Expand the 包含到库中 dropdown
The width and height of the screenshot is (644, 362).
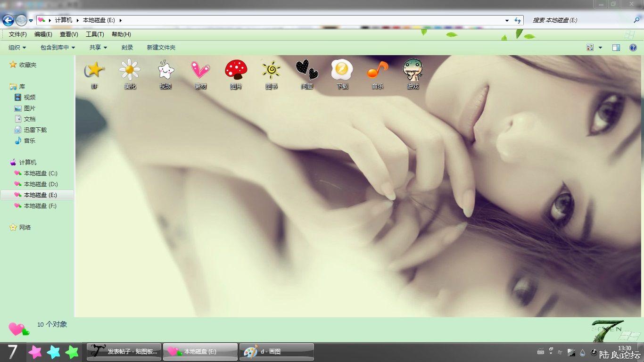click(58, 48)
